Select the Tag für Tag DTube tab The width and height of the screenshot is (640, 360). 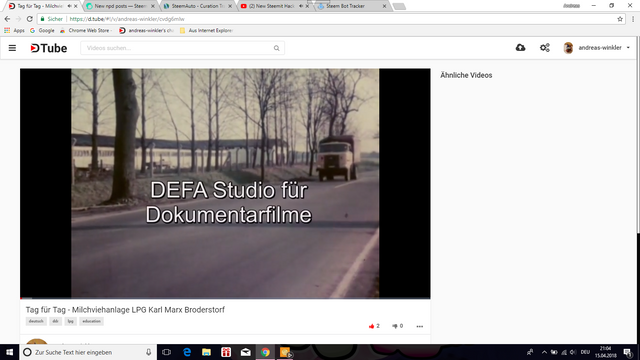click(x=39, y=6)
